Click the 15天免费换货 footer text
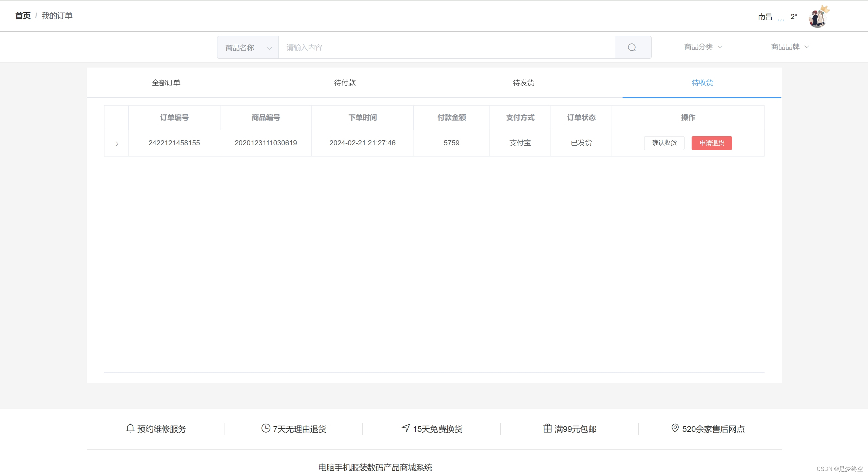 [438, 429]
